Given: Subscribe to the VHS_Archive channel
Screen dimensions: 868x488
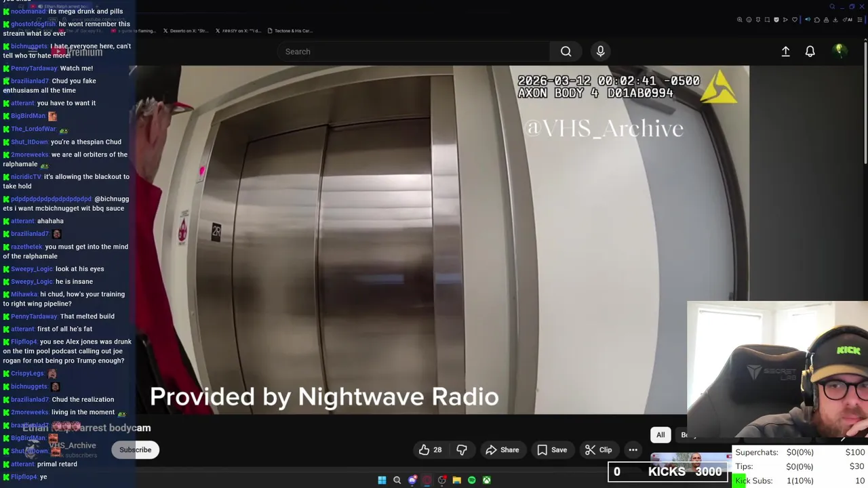Looking at the screenshot, I should (136, 449).
